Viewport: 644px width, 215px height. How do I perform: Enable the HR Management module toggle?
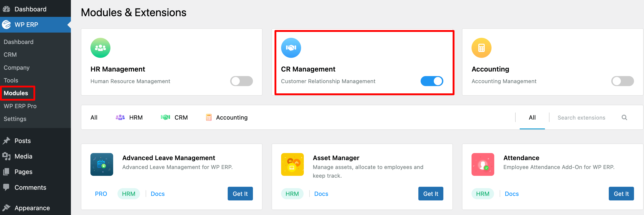click(241, 81)
